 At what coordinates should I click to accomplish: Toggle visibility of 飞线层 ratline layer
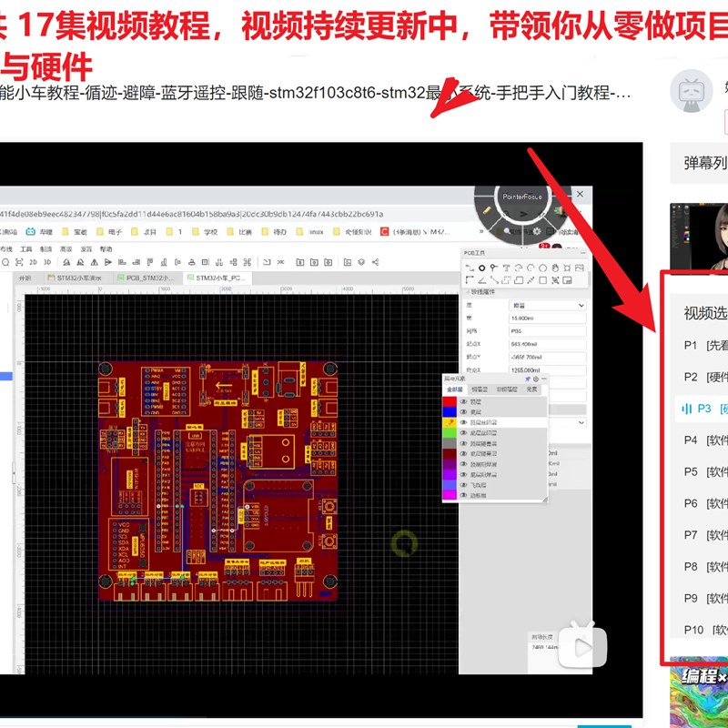point(463,485)
